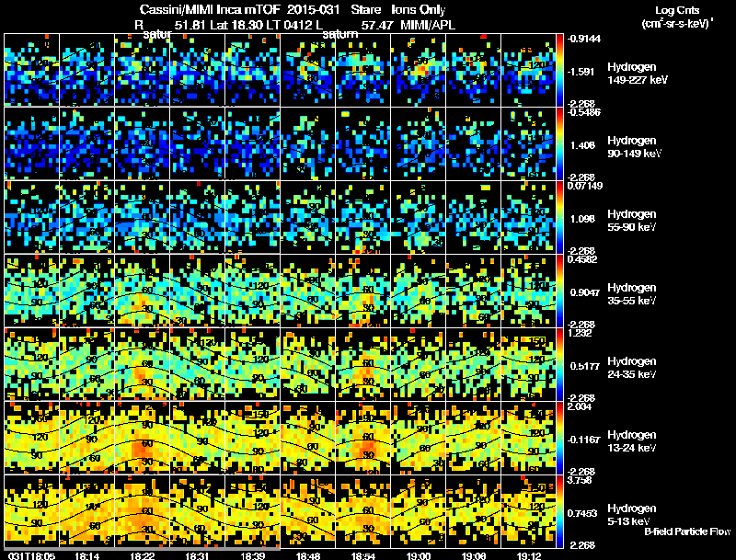Click the '0.5177' colorbar value

click(585, 366)
